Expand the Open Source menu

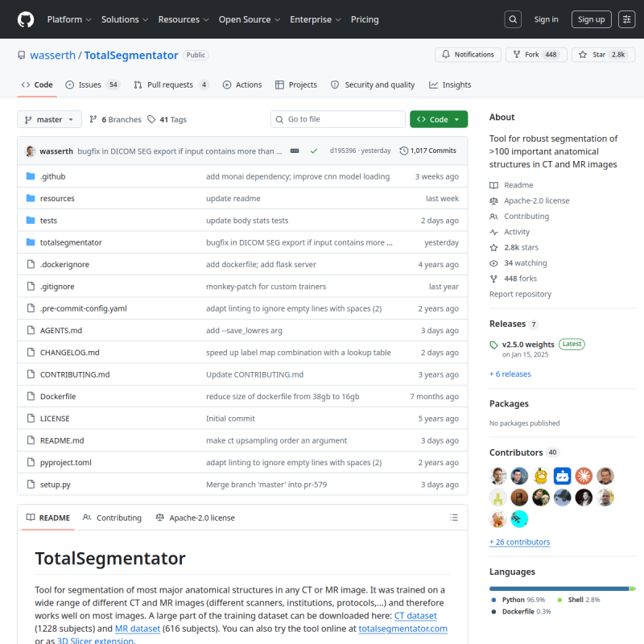coord(249,19)
